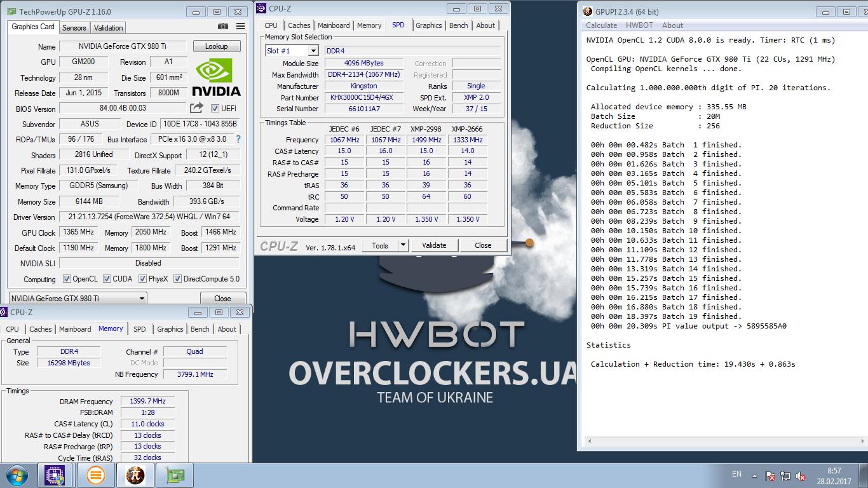Screen dimensions: 868x488
Task: Click the Part Number field KHX3000C15D4/4GX
Action: tap(363, 98)
